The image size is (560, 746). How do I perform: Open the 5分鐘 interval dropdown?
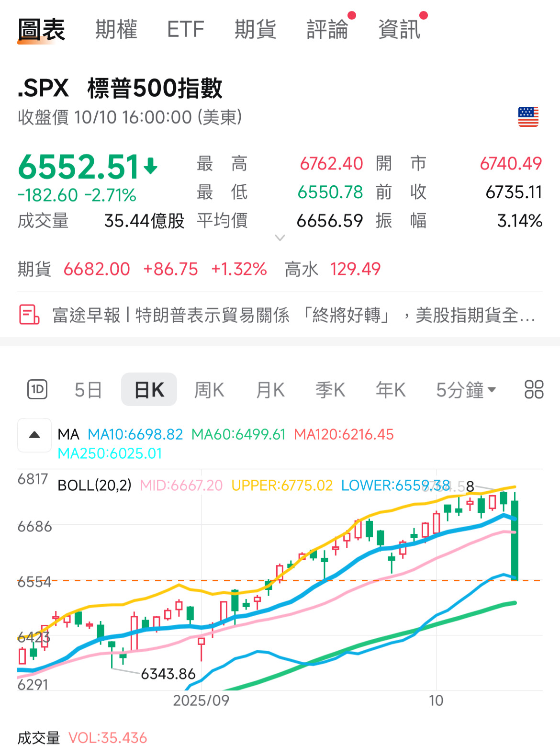coord(465,390)
